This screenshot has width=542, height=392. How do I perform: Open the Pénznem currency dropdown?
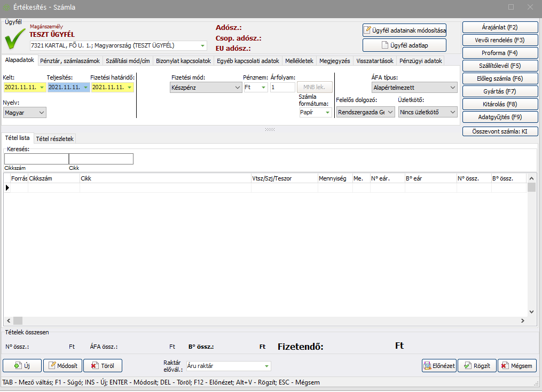click(263, 88)
